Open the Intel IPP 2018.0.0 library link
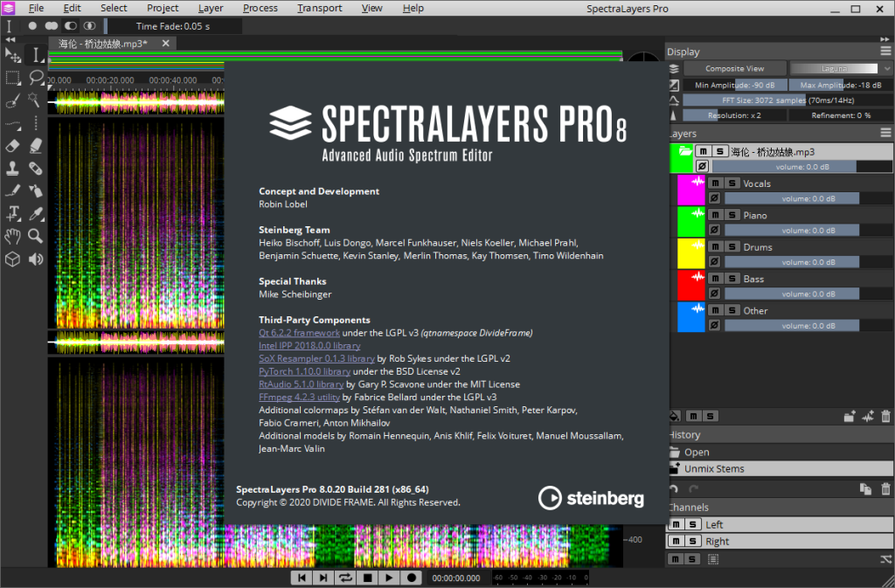The height and width of the screenshot is (588, 895). click(309, 346)
